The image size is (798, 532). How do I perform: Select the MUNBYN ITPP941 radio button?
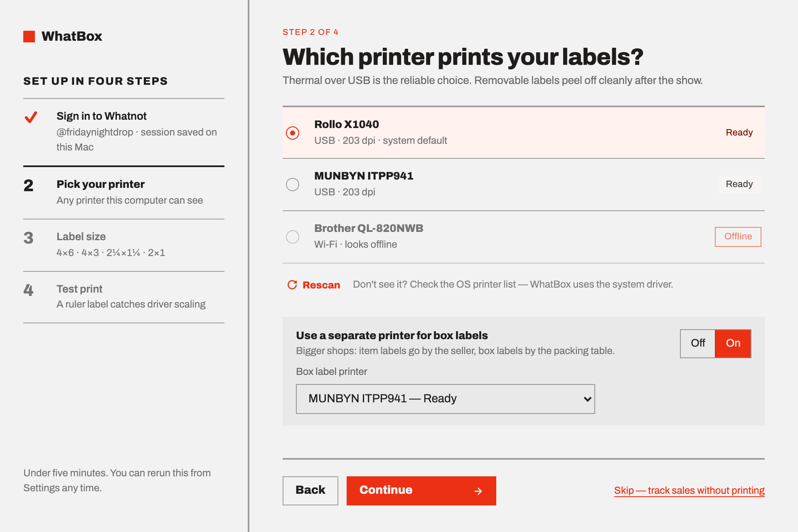point(293,185)
